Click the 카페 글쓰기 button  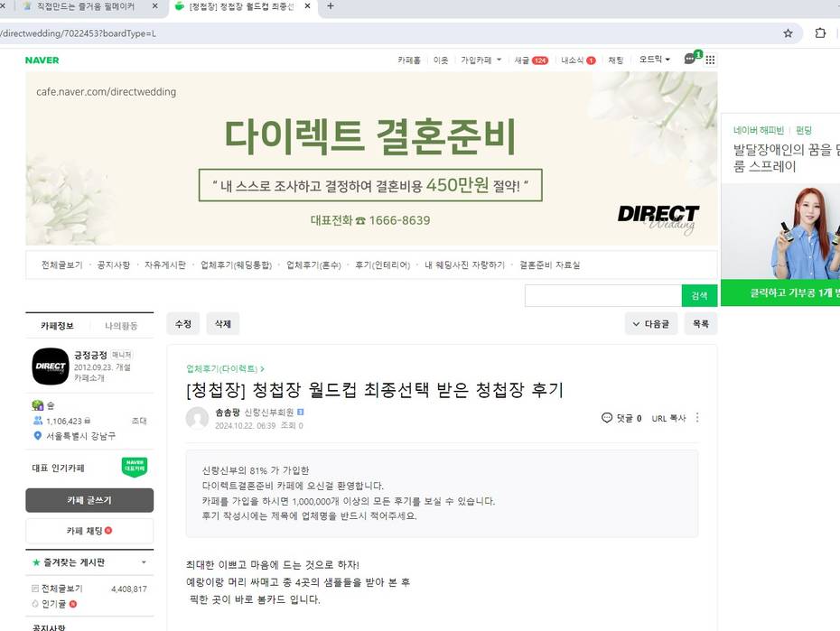(x=89, y=500)
